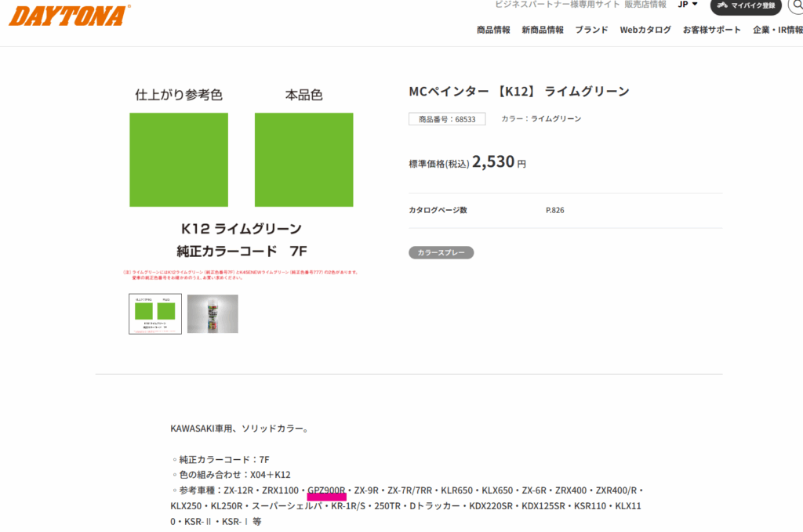Select the color chart thumbnail
The image size is (803, 532).
[155, 313]
